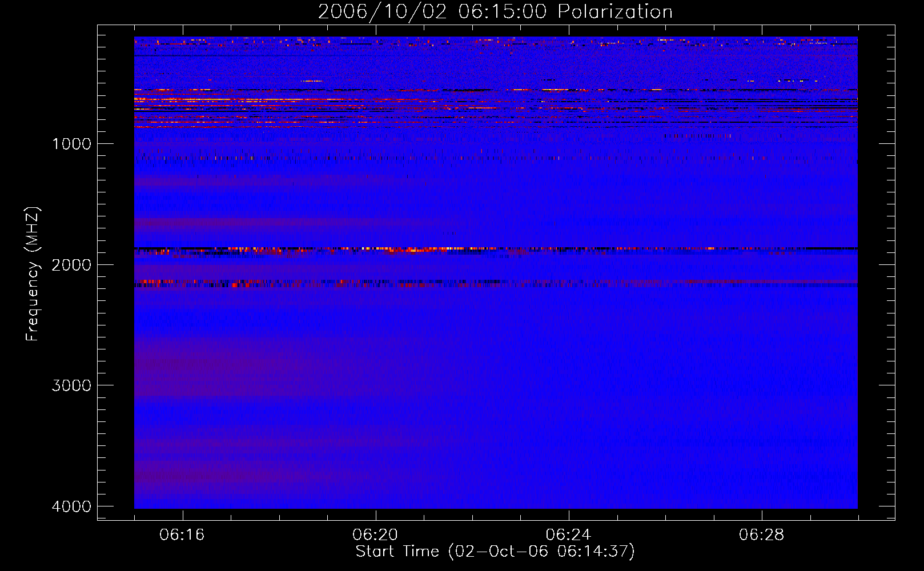Click the "Start Time (02-Oct-06 06:14:37)" label
Screen dimensions: 924x571
point(495,552)
